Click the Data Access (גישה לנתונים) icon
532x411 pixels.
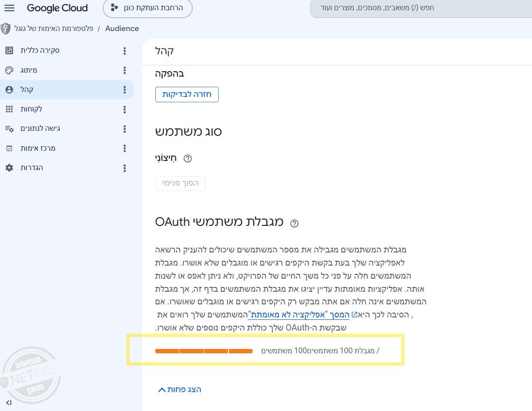[9, 128]
